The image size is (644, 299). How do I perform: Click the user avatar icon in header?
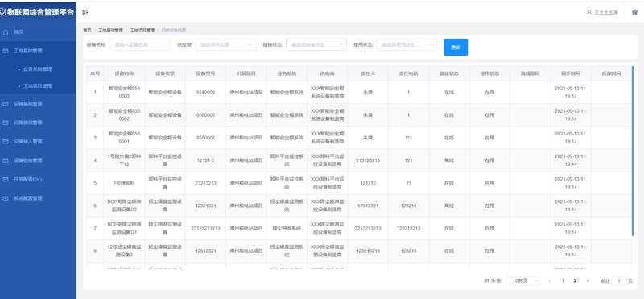click(589, 13)
